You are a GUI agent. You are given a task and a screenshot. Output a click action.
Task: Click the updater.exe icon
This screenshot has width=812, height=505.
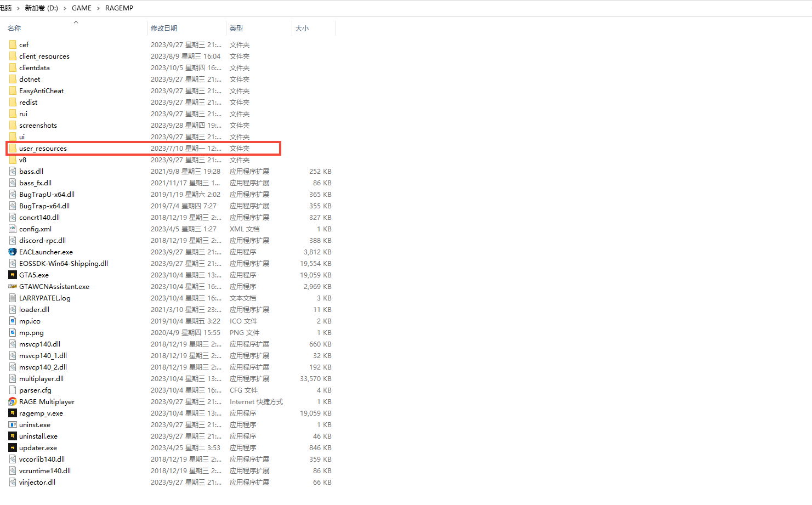point(13,447)
